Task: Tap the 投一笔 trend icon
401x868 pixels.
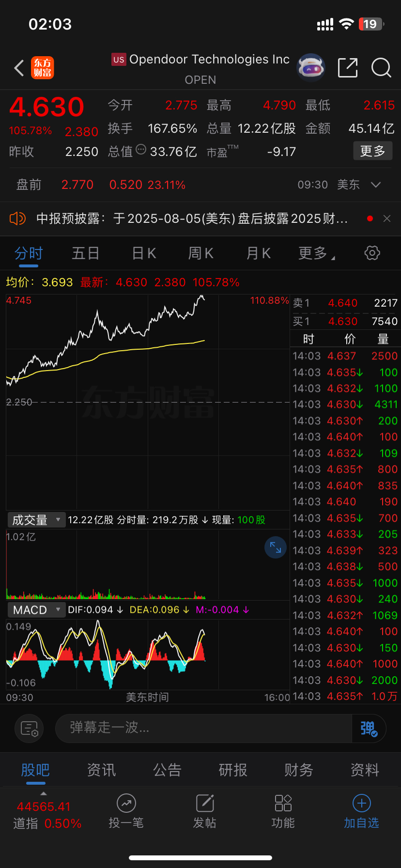Action: [x=126, y=803]
